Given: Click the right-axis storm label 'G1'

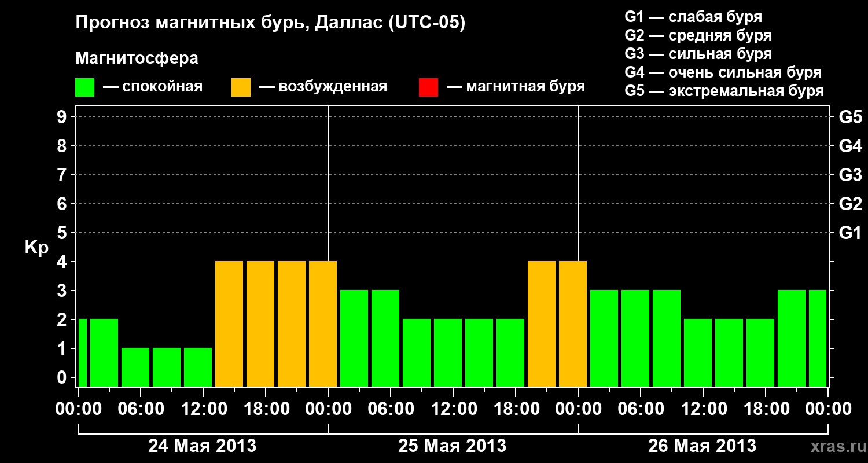Looking at the screenshot, I should tap(851, 233).
